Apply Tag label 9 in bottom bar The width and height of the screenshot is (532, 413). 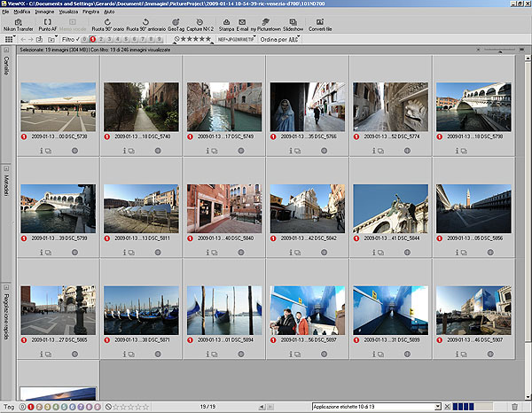tap(98, 407)
